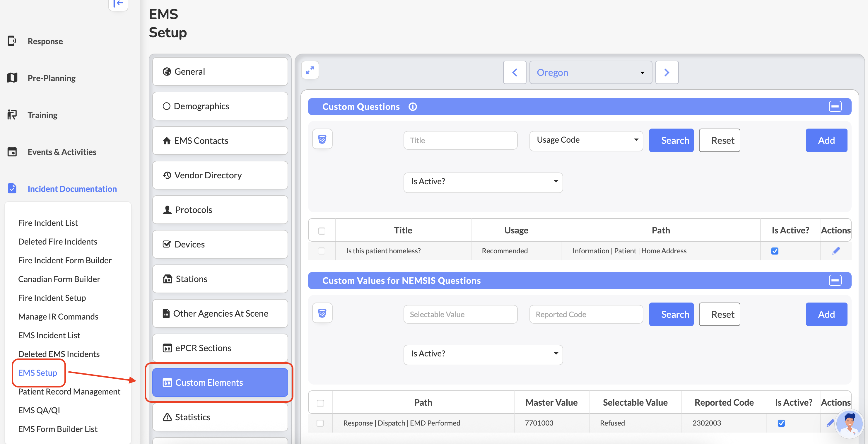This screenshot has height=444, width=868.
Task: Click Reset in Custom Values section
Action: tap(719, 314)
